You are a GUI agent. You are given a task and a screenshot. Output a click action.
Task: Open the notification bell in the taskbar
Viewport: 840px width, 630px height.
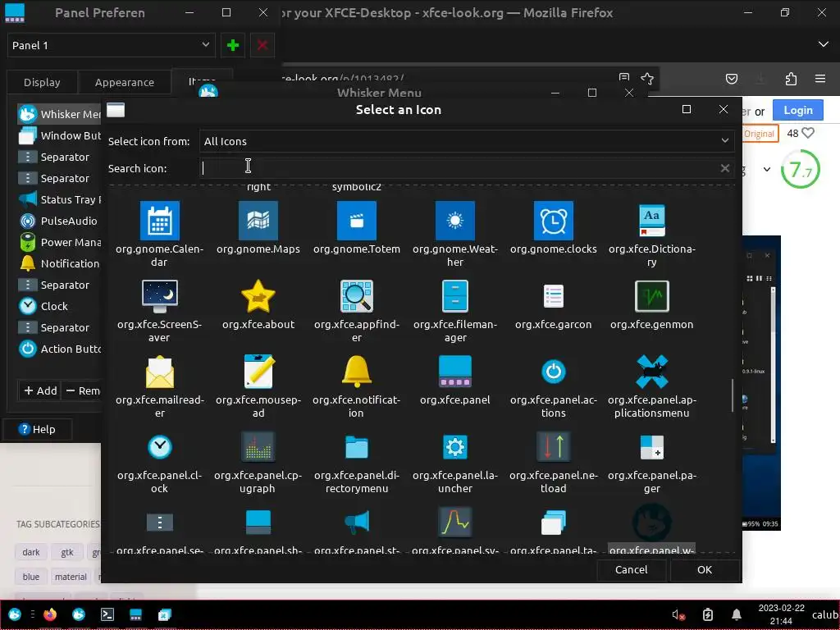click(x=737, y=614)
